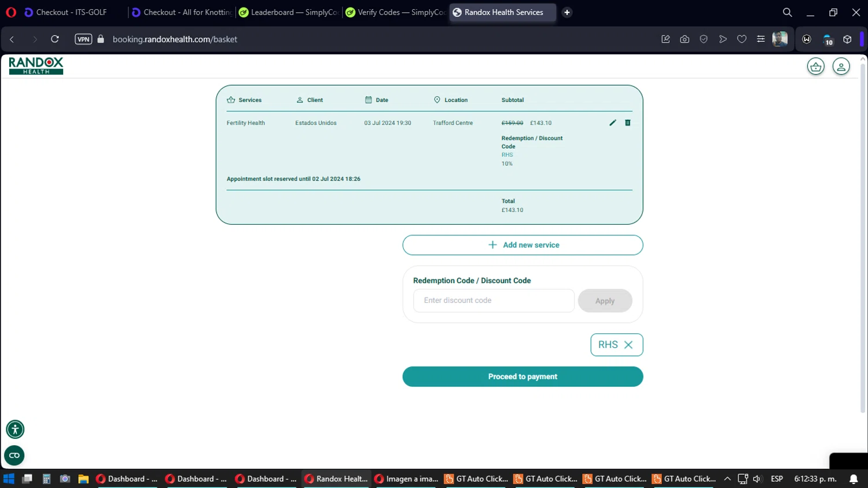Click the player arrow icon in address bar
The image size is (868, 488).
coord(723,39)
